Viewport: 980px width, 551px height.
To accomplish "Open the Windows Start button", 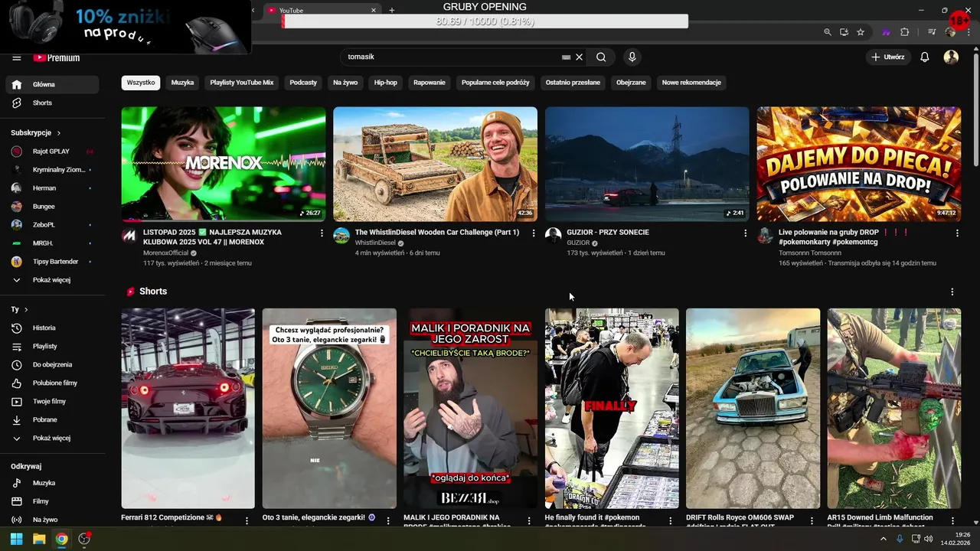I will (x=16, y=539).
